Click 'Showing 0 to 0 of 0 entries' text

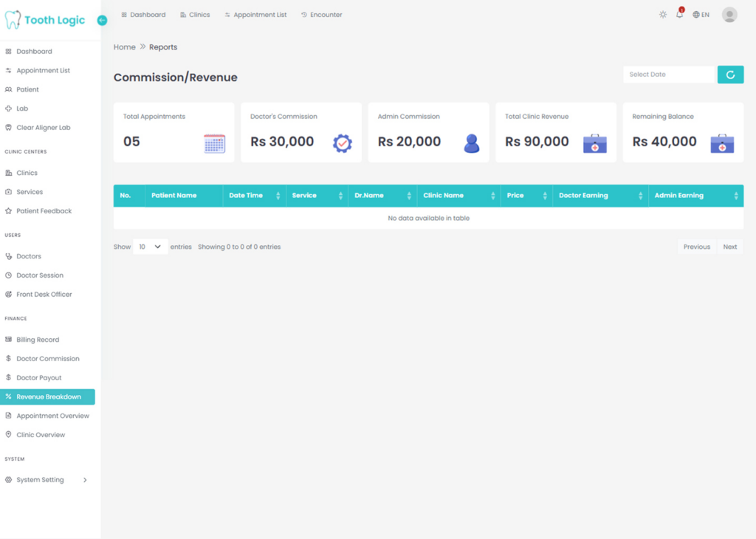pos(239,247)
